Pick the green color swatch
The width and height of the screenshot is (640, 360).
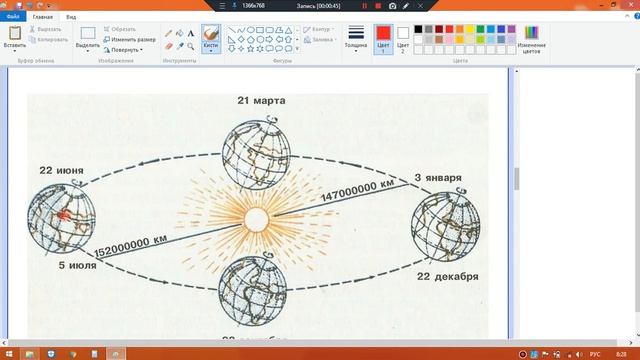(x=480, y=29)
